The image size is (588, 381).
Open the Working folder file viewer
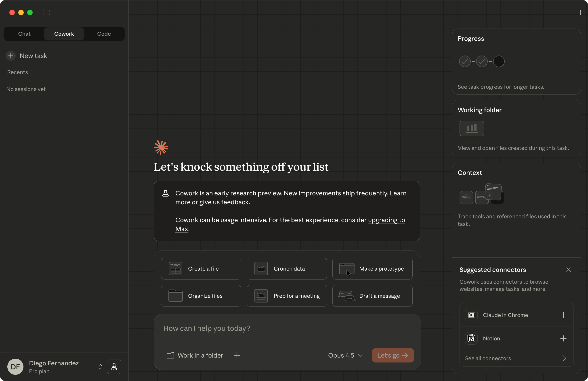tap(471, 128)
